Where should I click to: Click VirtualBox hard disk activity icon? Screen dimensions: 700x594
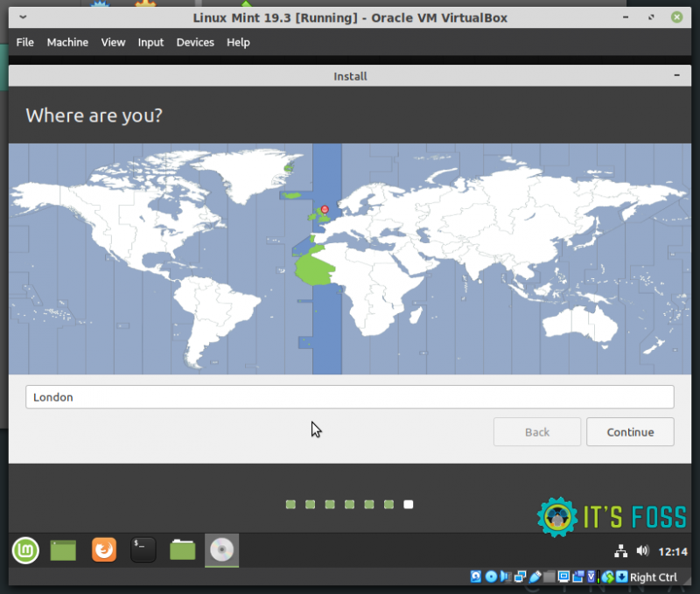(x=476, y=577)
